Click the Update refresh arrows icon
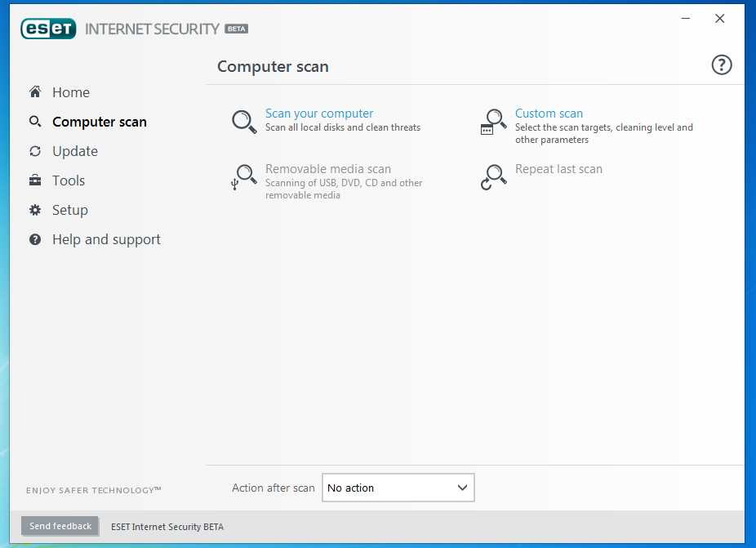The height and width of the screenshot is (548, 756). [35, 151]
